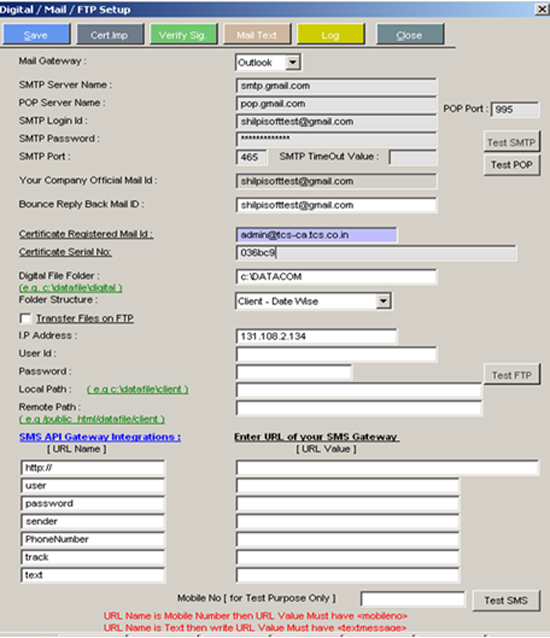Open the yellow Log button
The height and width of the screenshot is (638, 550).
tap(331, 35)
